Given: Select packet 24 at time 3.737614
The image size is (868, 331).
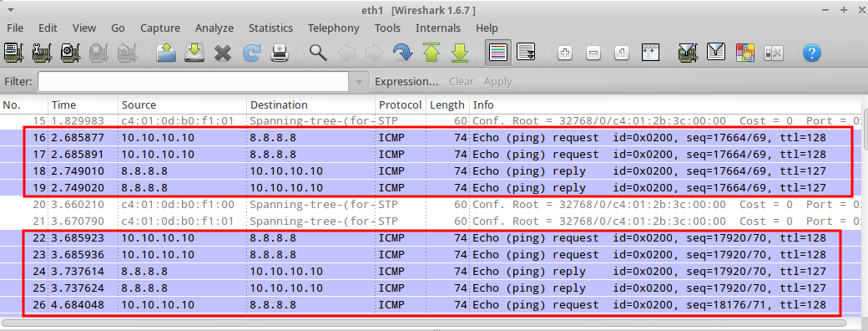Looking at the screenshot, I should click(x=431, y=272).
